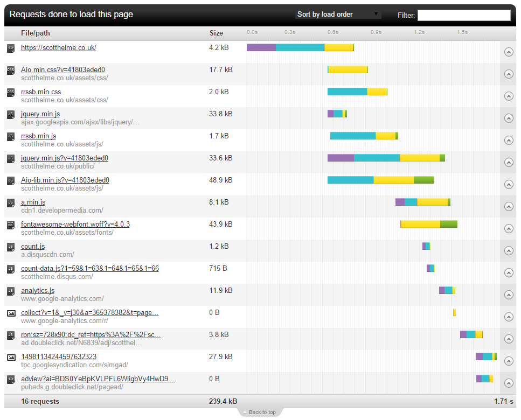521x420 pixels.
Task: Expand details for the adview request row
Action: [508, 383]
